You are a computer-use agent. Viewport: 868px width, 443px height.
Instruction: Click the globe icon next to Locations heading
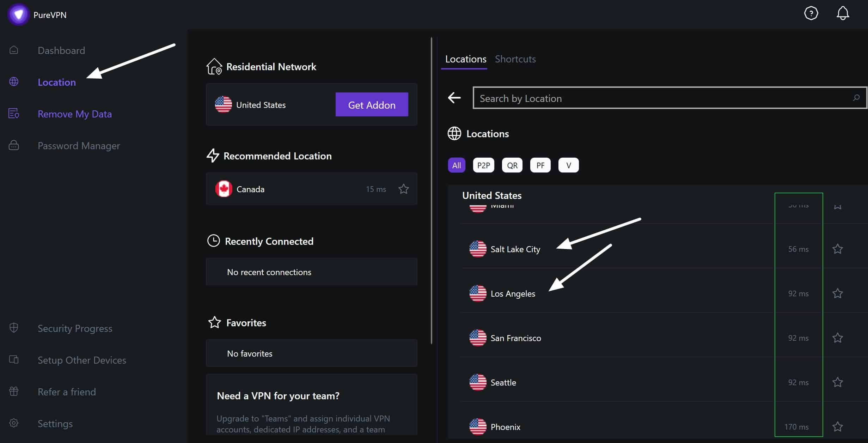pyautogui.click(x=454, y=133)
